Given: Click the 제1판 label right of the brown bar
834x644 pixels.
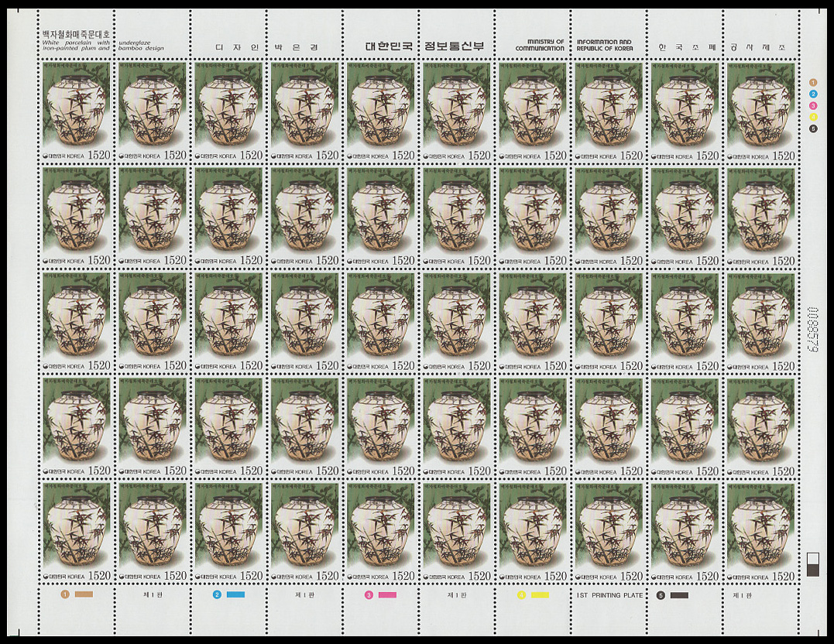Looking at the screenshot, I should [153, 595].
